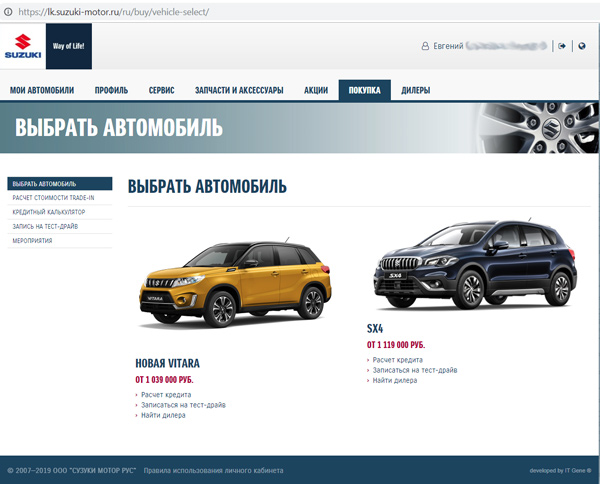Choose ЗАПИСЬ НА ТЕСТ-ДРАЙВ in sidebar
This screenshot has width=600, height=484.
point(50,226)
